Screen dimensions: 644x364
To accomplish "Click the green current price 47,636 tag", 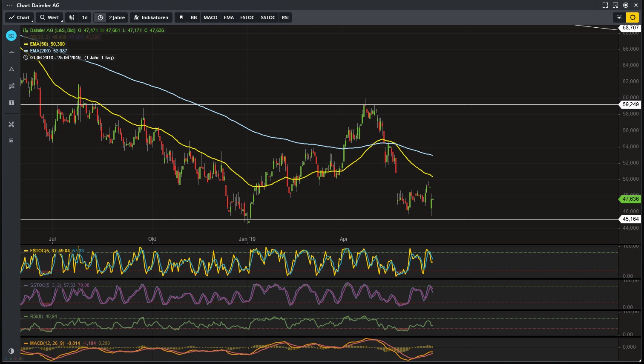I will pos(630,199).
